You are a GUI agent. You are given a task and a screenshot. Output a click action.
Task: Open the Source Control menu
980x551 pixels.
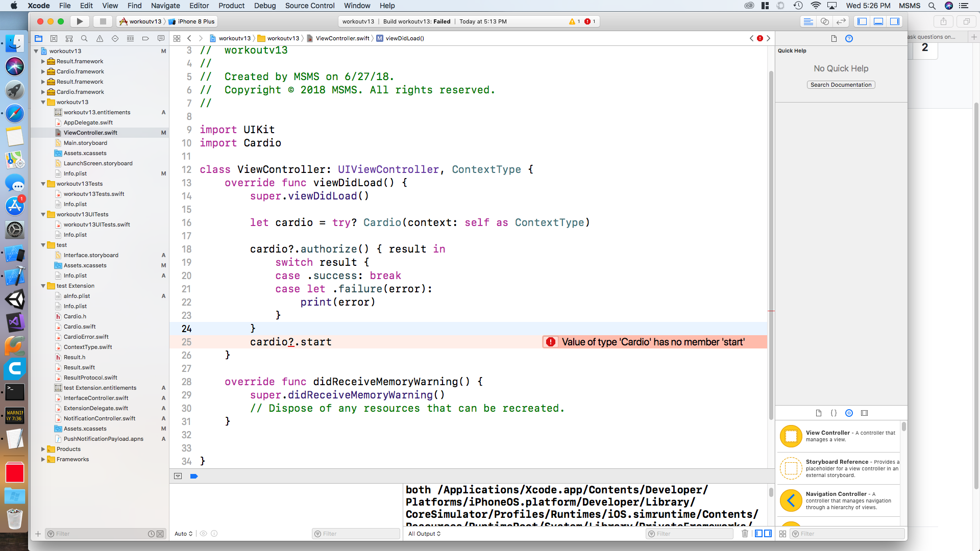pyautogui.click(x=309, y=6)
